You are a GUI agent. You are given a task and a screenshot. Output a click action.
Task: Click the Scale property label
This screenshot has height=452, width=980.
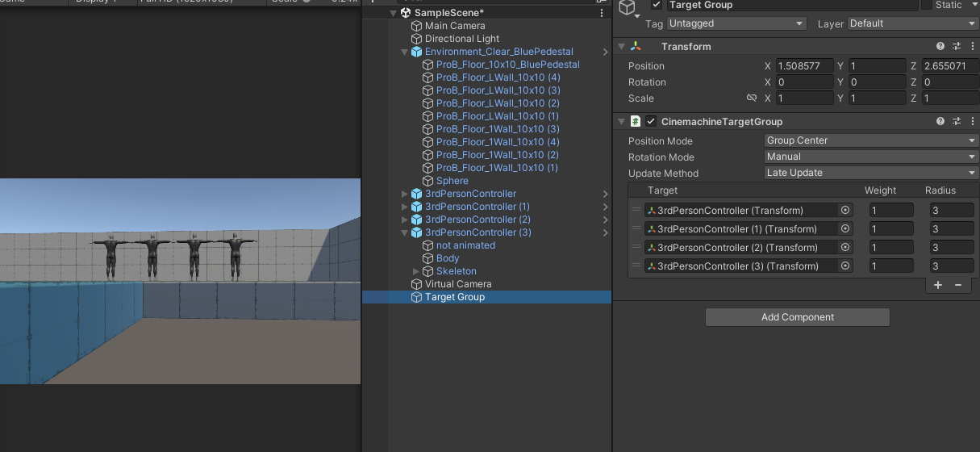(641, 98)
